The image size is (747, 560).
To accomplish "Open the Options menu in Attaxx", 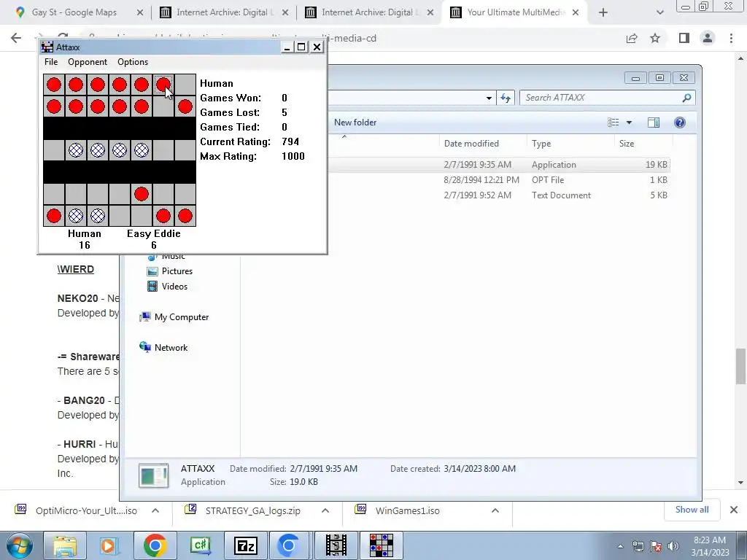I will click(133, 62).
